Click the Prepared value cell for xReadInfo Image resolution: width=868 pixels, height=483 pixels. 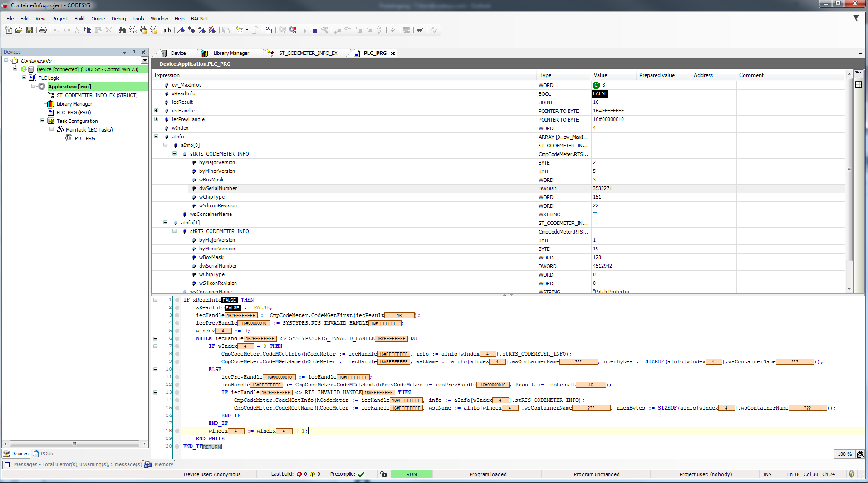click(x=663, y=94)
